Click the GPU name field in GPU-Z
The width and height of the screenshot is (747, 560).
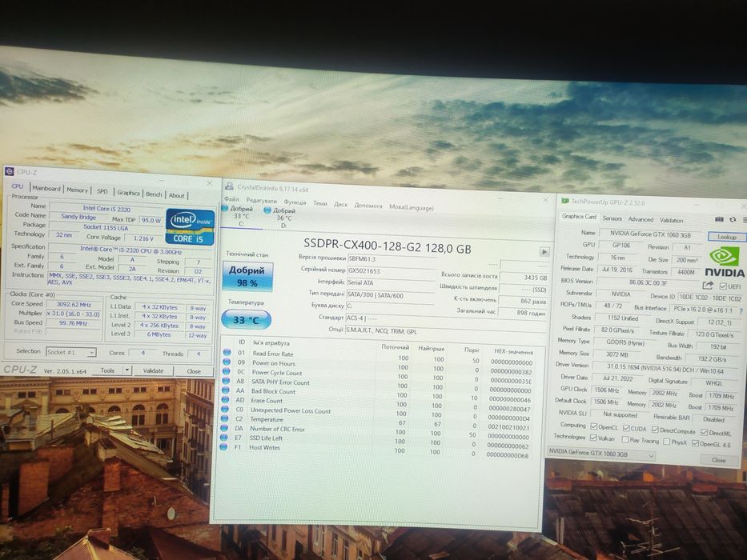pos(650,234)
